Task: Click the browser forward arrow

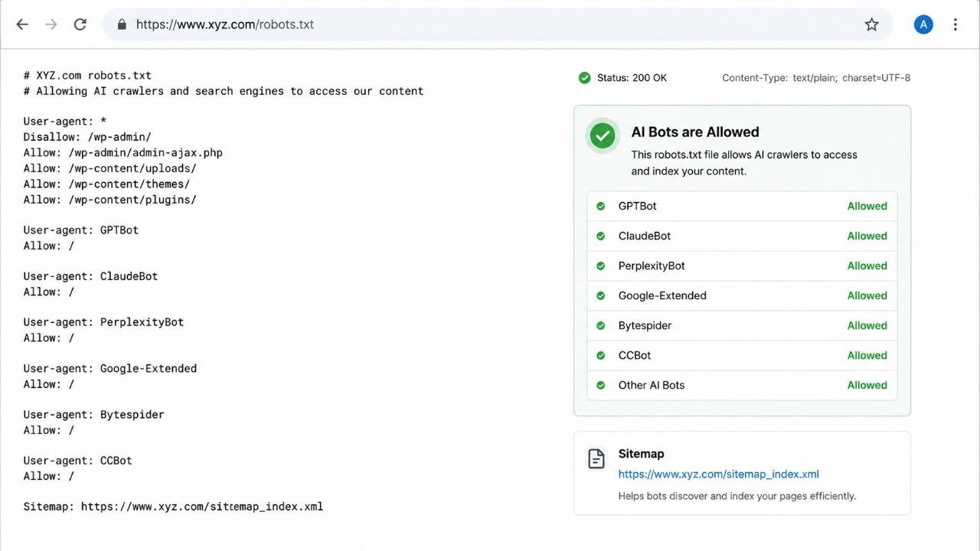Action: click(51, 24)
